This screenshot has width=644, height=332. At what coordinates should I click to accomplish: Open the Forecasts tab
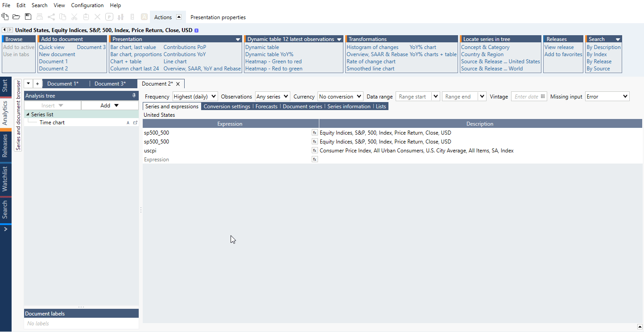(266, 107)
